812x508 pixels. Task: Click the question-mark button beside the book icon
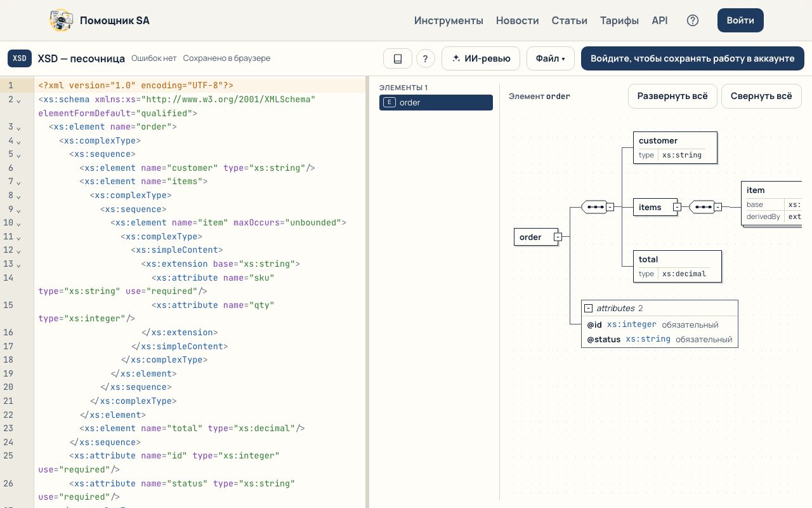(x=425, y=58)
